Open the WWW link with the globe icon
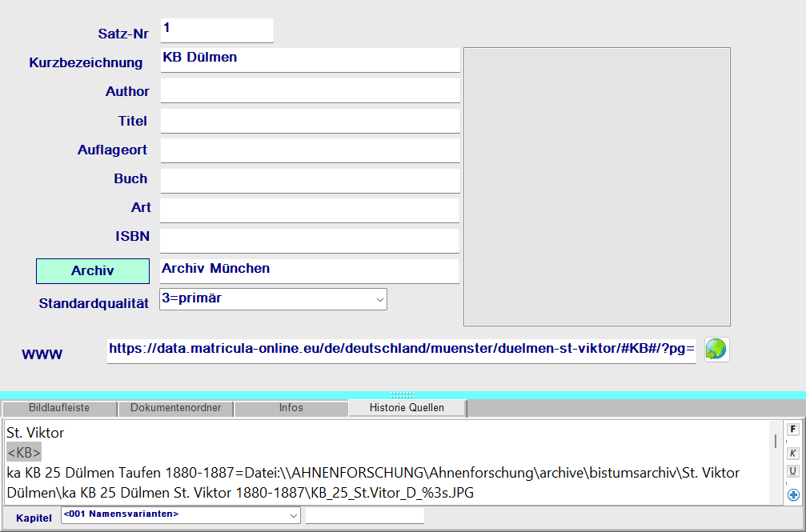Screen dimensions: 806x532 click(716, 350)
